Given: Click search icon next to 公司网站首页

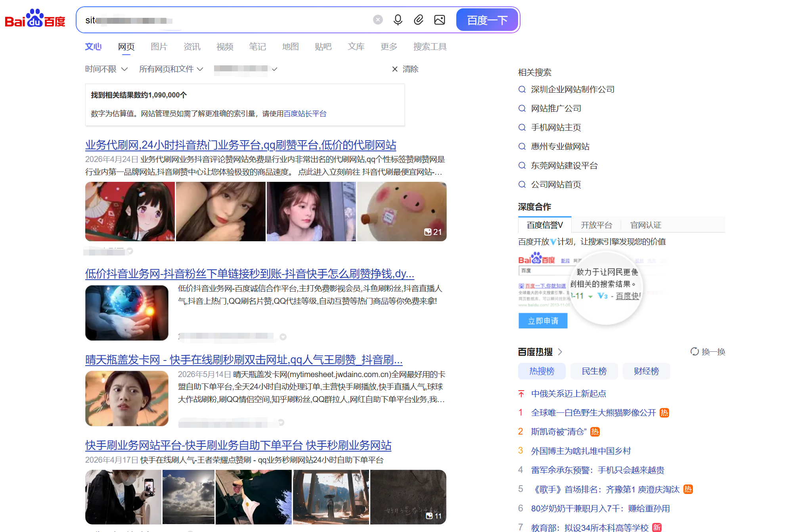Looking at the screenshot, I should [x=522, y=185].
